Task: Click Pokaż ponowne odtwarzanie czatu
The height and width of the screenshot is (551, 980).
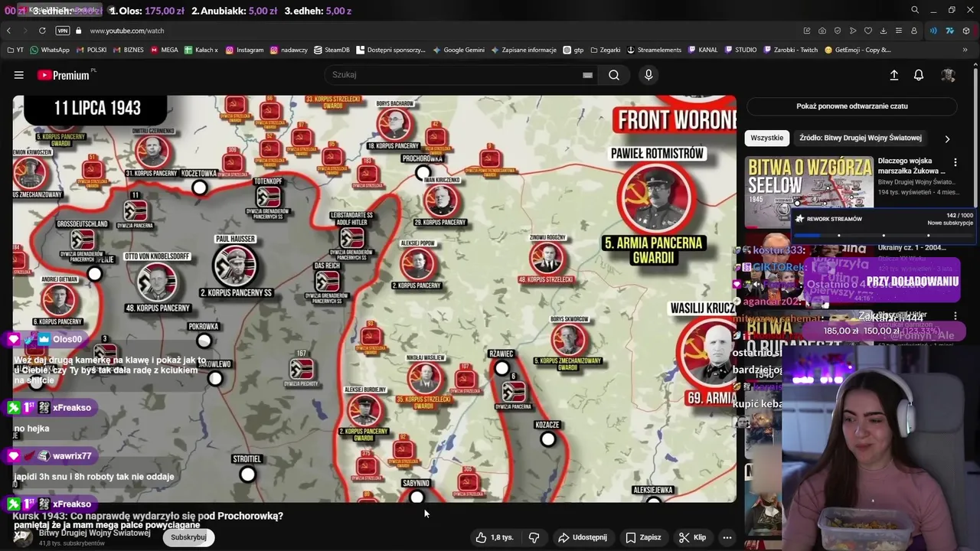Action: pyautogui.click(x=852, y=106)
